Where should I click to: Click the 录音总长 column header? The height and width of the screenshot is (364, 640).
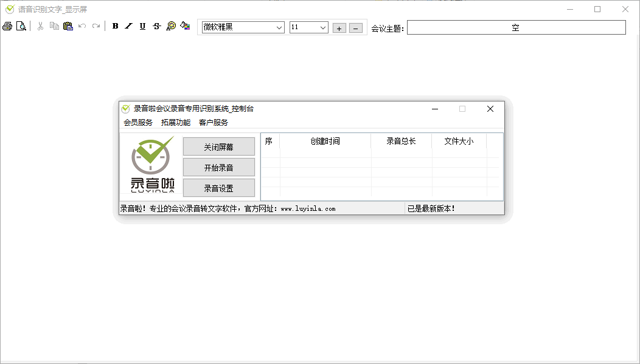tap(402, 141)
